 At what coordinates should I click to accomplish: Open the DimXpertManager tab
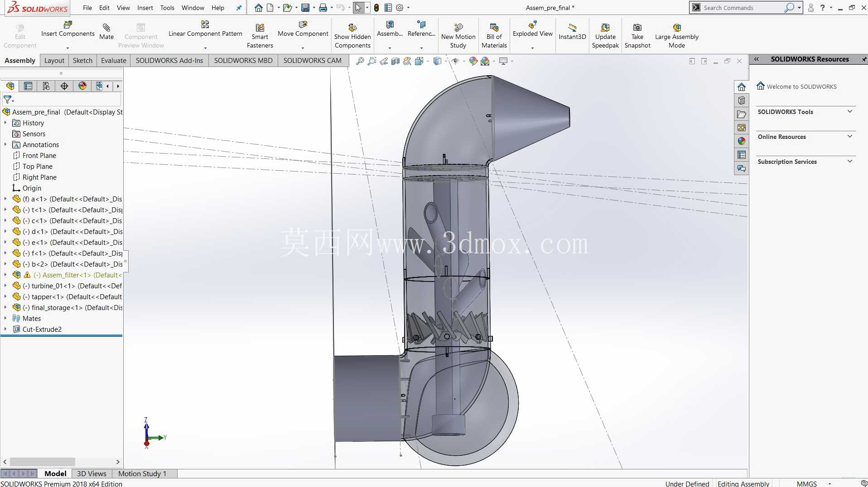(x=64, y=86)
